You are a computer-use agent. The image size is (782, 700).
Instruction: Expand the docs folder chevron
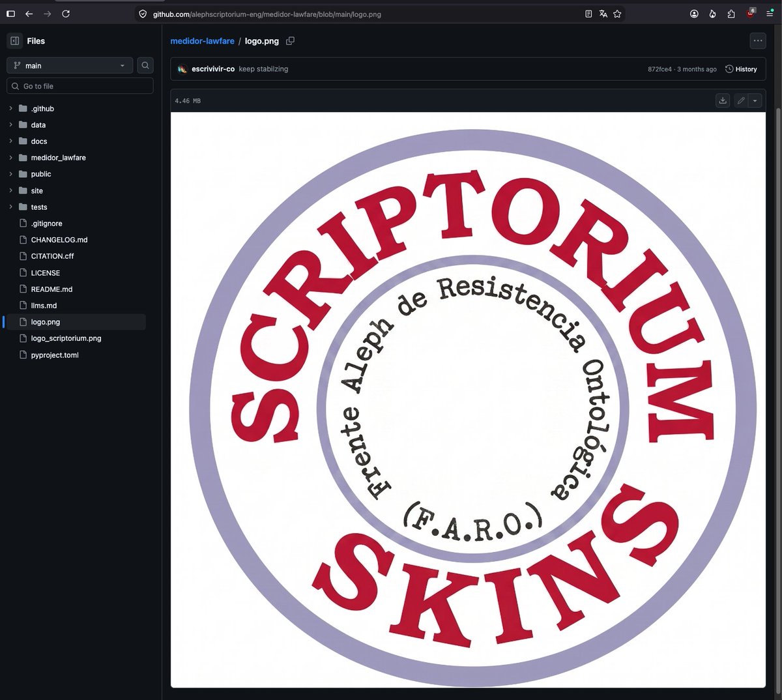pyautogui.click(x=10, y=141)
